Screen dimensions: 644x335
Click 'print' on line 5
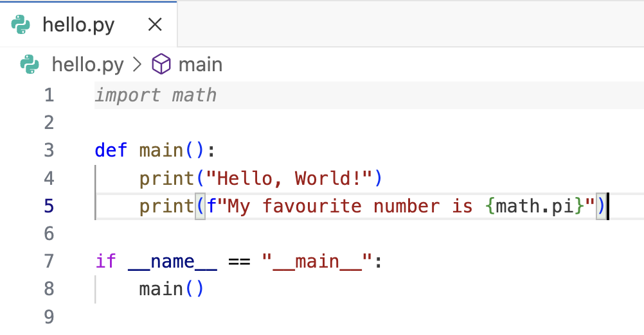click(x=166, y=206)
